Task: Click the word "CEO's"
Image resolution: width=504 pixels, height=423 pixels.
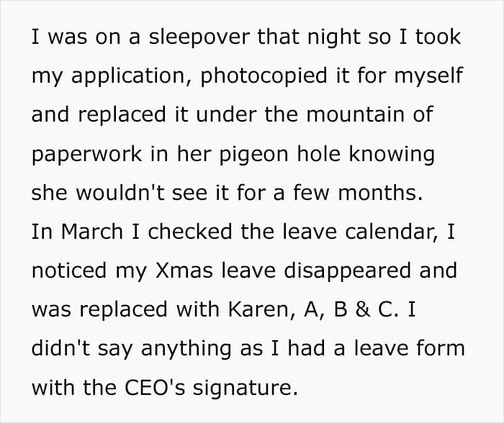Action: tap(155, 388)
